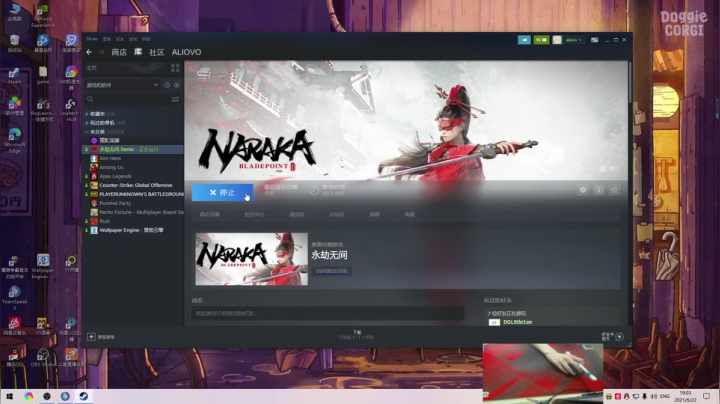Select the Steam desktop shortcut

coord(15,76)
